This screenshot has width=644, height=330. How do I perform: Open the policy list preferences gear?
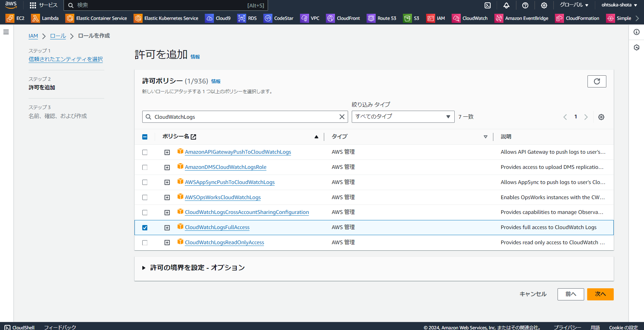pos(601,117)
